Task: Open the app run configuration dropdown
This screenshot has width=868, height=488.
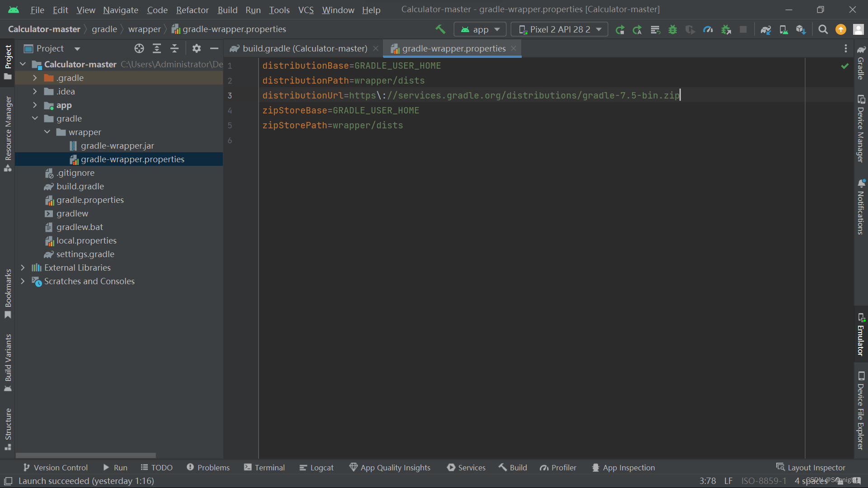Action: (x=480, y=30)
